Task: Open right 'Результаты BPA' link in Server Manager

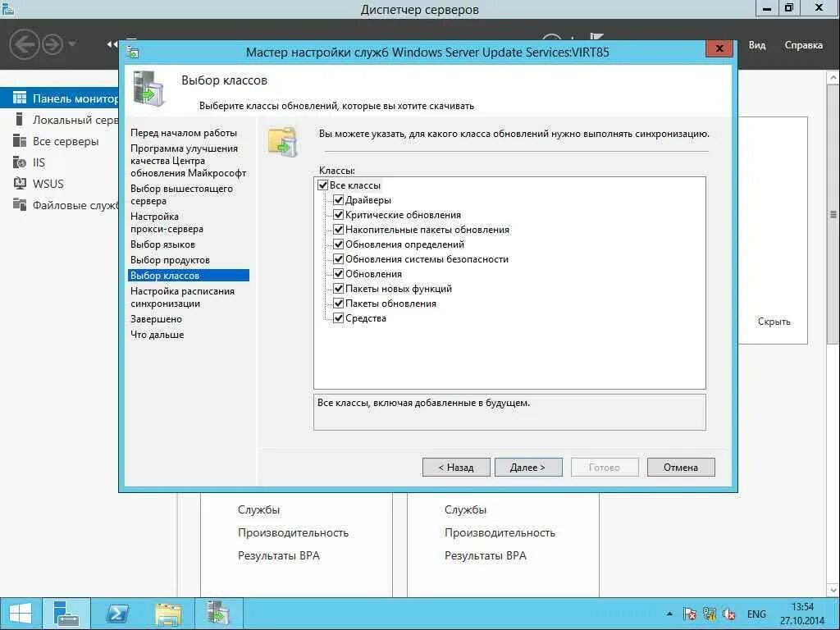Action: click(486, 555)
